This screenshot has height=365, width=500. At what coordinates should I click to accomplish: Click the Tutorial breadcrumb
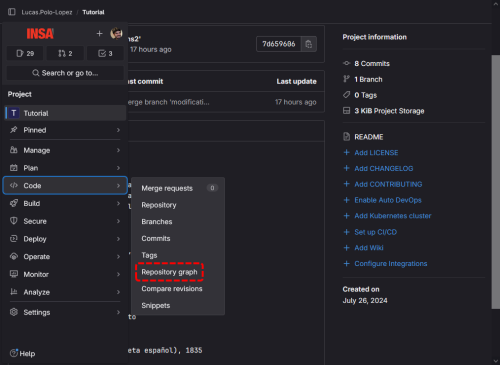(93, 12)
